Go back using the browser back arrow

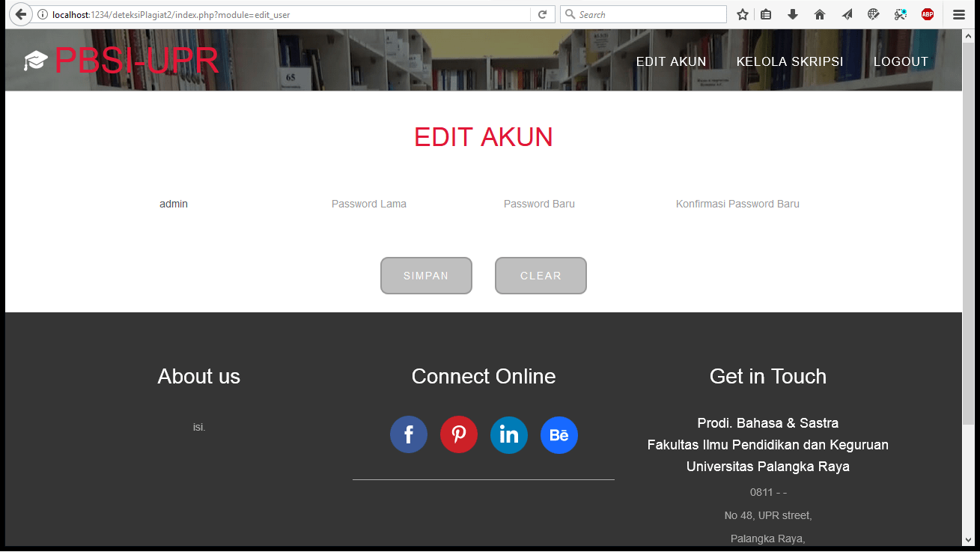tap(21, 14)
